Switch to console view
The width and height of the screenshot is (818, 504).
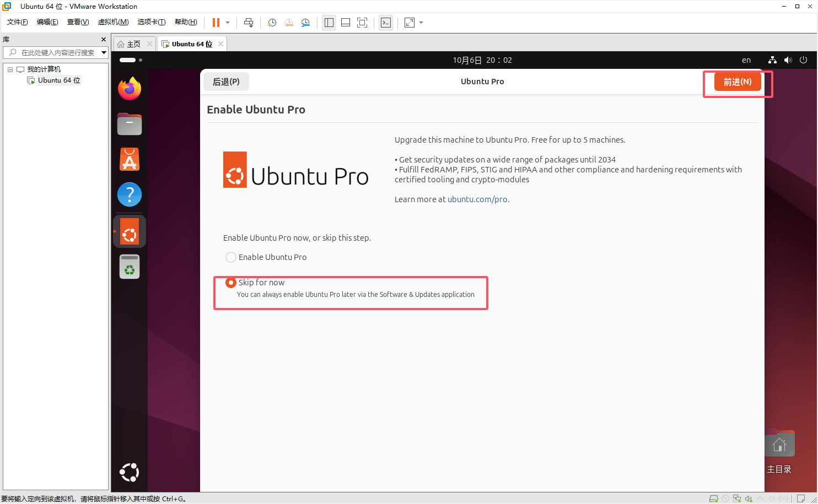coord(386,23)
